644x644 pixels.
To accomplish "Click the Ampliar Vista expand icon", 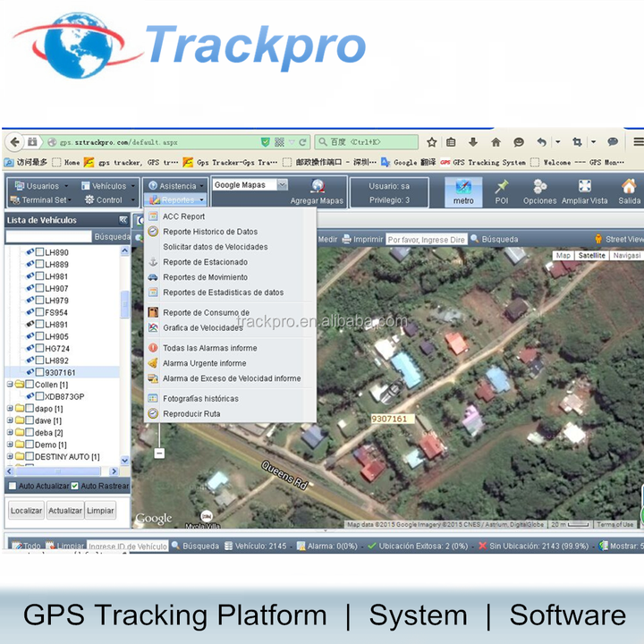I will tap(584, 186).
